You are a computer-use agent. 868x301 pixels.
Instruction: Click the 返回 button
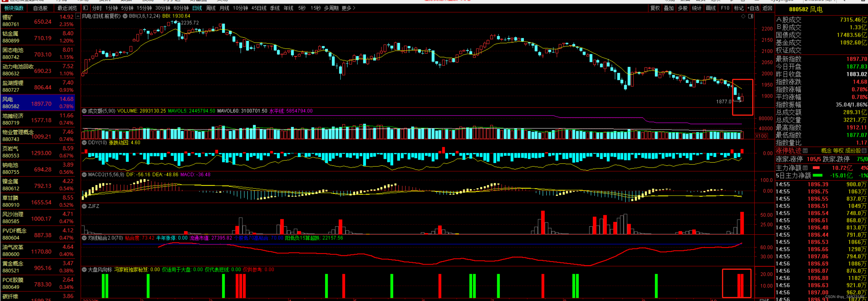(767, 8)
